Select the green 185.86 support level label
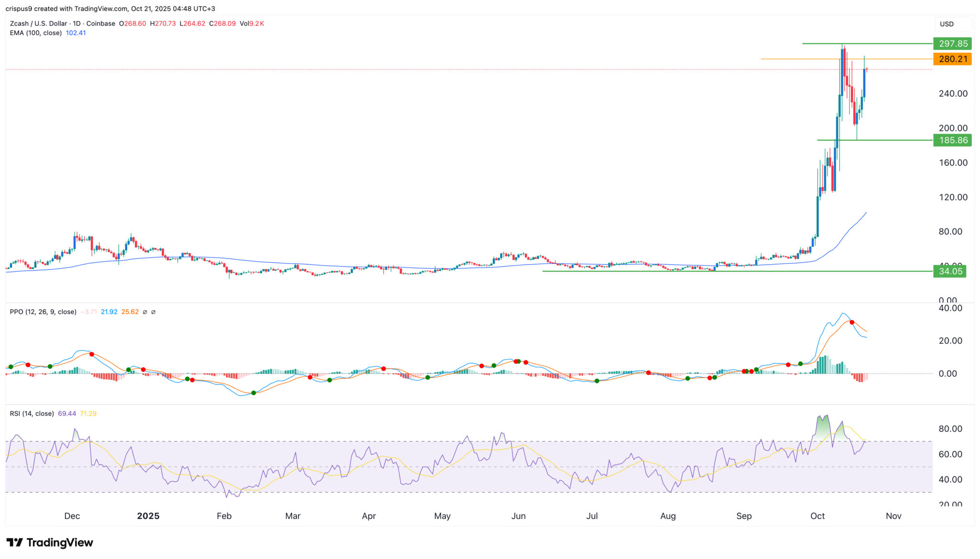This screenshot has height=559, width=980. click(952, 140)
